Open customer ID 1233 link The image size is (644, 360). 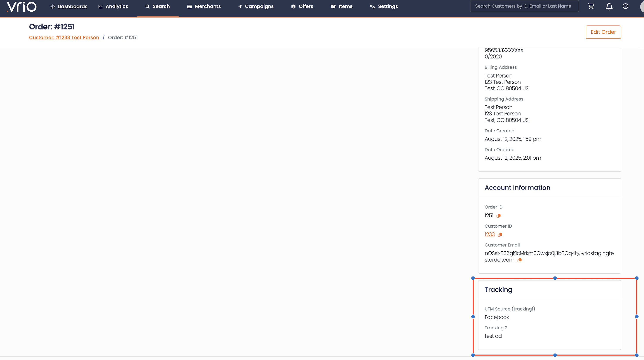coord(489,234)
